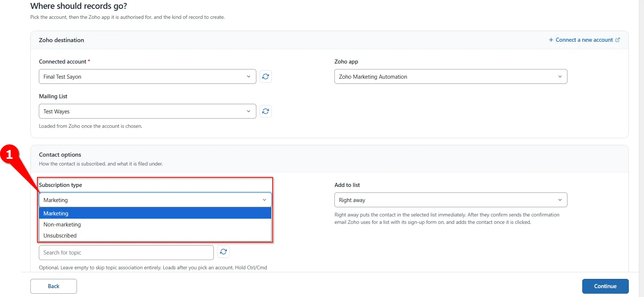The image size is (644, 297).
Task: Click the Subscription type label
Action: (x=61, y=185)
